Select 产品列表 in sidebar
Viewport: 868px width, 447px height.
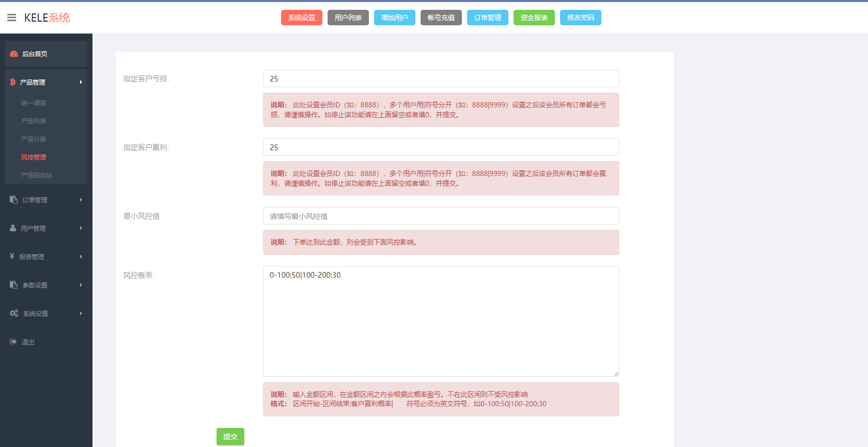pyautogui.click(x=34, y=121)
